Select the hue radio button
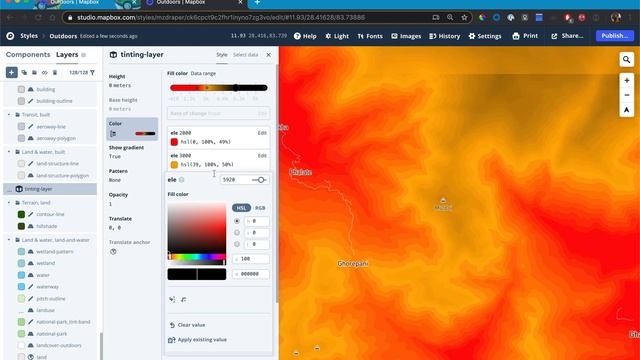The image size is (640, 360). tap(237, 221)
